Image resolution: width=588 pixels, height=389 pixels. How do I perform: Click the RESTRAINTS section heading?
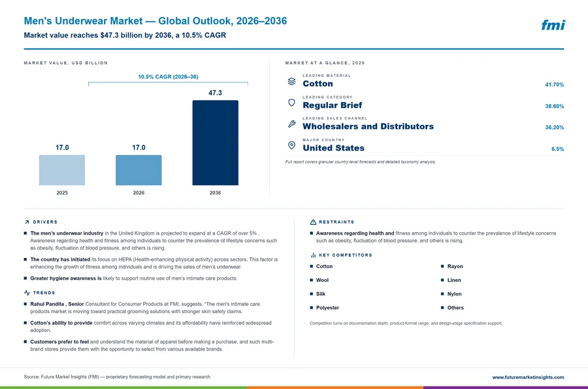(336, 222)
